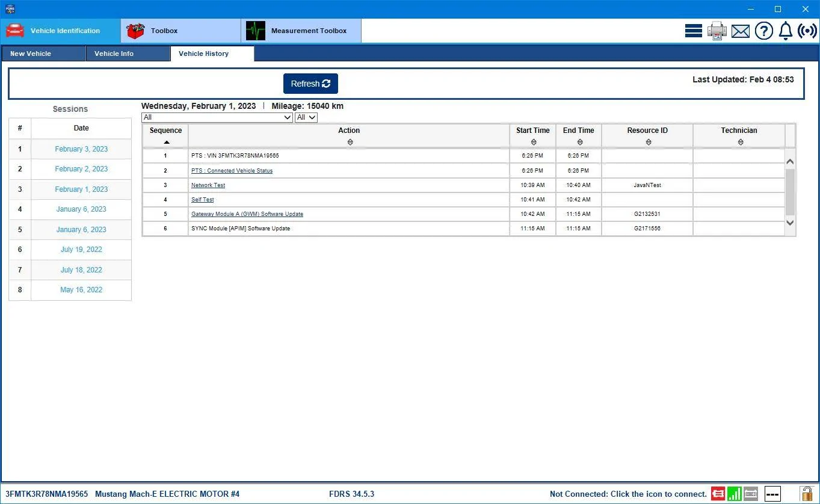The width and height of the screenshot is (820, 504).
Task: Click the 'FDRS 34.5.3' version text
Action: tap(351, 494)
